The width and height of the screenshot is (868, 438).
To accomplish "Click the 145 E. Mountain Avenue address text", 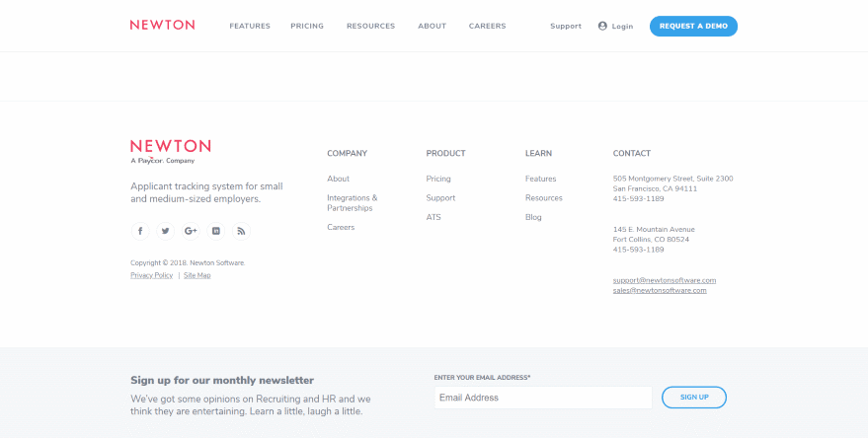I will [654, 230].
